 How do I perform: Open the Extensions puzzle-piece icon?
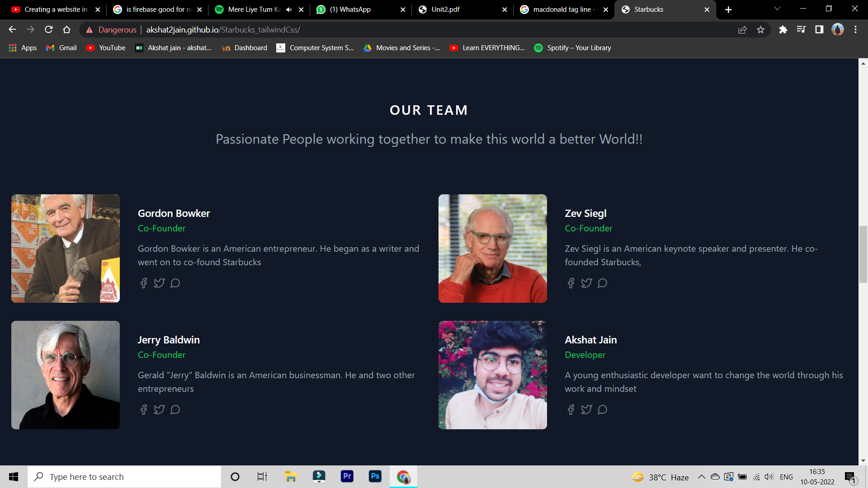tap(783, 30)
